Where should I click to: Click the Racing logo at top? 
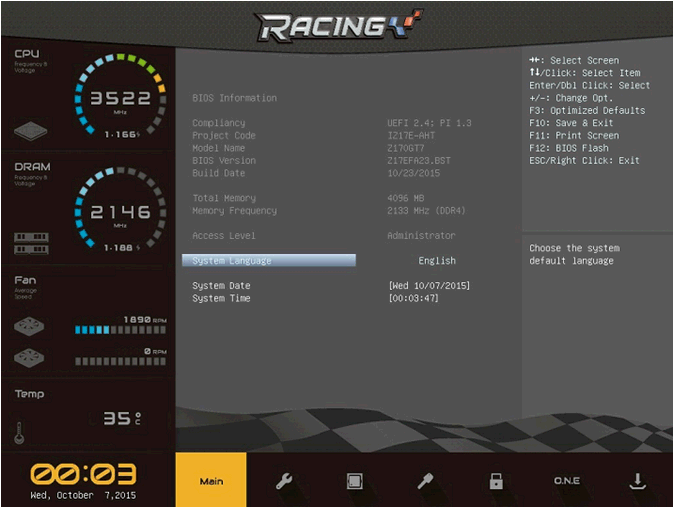click(338, 25)
